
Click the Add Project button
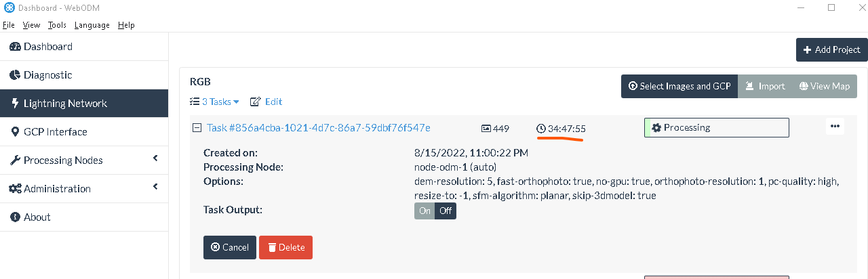[831, 49]
